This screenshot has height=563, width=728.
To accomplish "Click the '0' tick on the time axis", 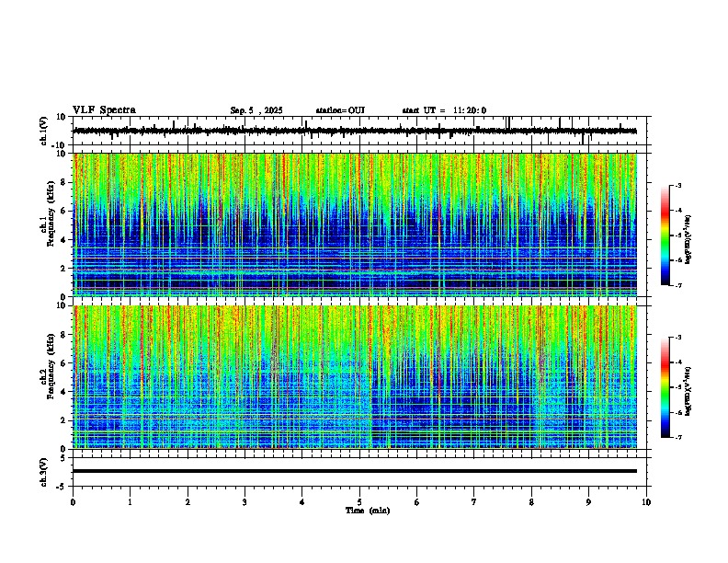I will 73,502.
